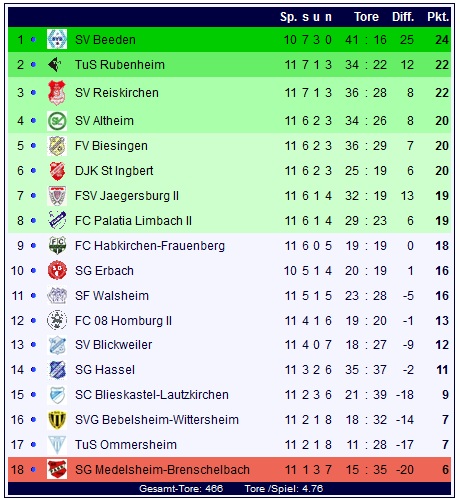Click the SVG Bebelsheim-Wittersheim yellow-black crest
Viewport: 460px width, 499px height.
[x=57, y=420]
